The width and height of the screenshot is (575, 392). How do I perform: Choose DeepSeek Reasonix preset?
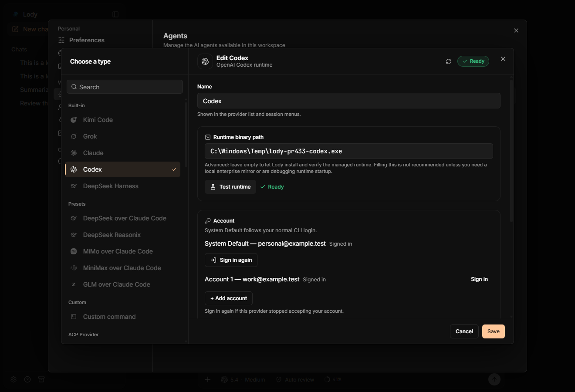123,235
